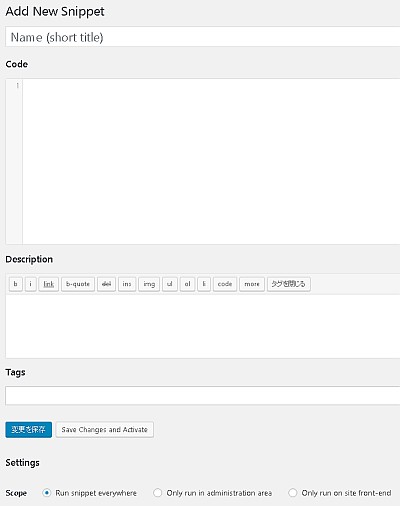Insert more tag with more button
The image size is (400, 506).
coord(252,284)
